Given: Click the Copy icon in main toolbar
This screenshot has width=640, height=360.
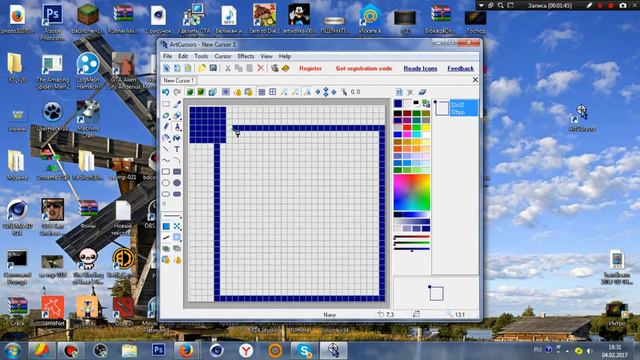Looking at the screenshot, I should point(238,68).
